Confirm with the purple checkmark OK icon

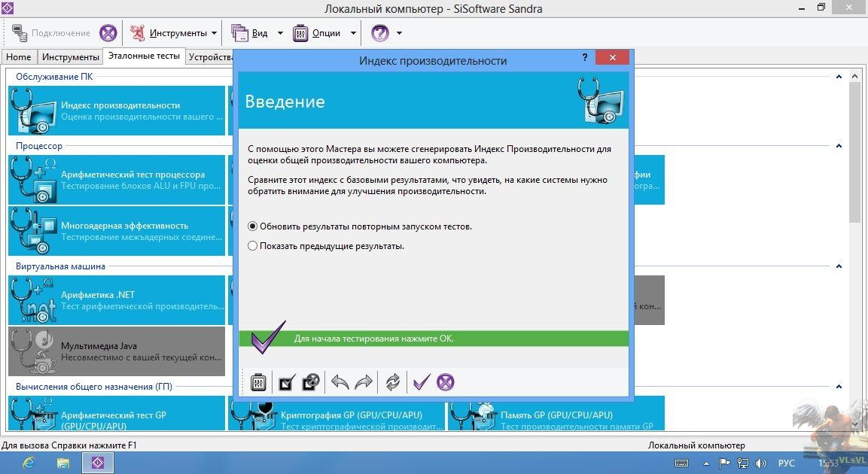click(x=422, y=382)
